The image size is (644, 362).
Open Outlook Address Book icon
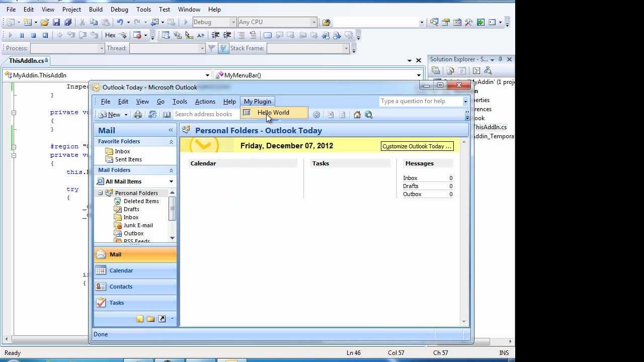coord(167,115)
